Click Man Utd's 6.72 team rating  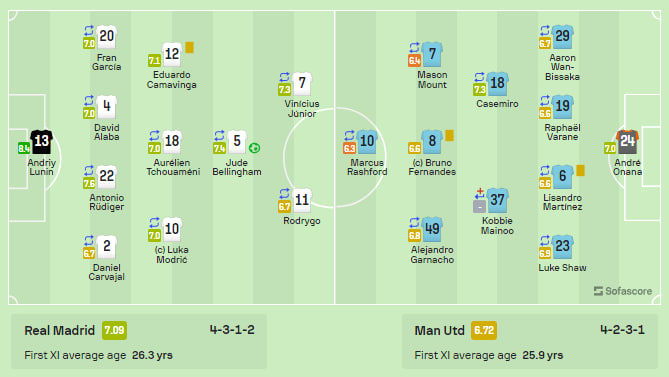[484, 331]
